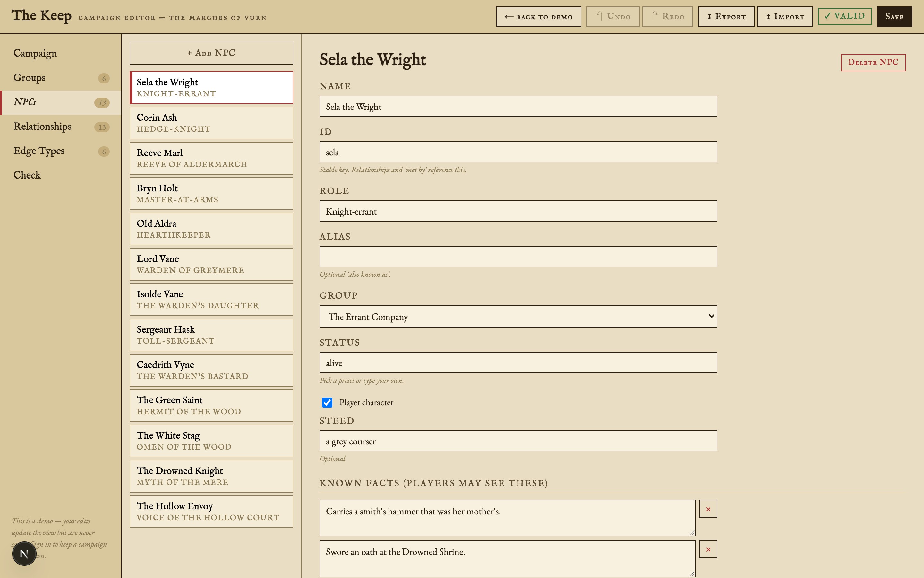Click the Name input field

[x=518, y=106]
